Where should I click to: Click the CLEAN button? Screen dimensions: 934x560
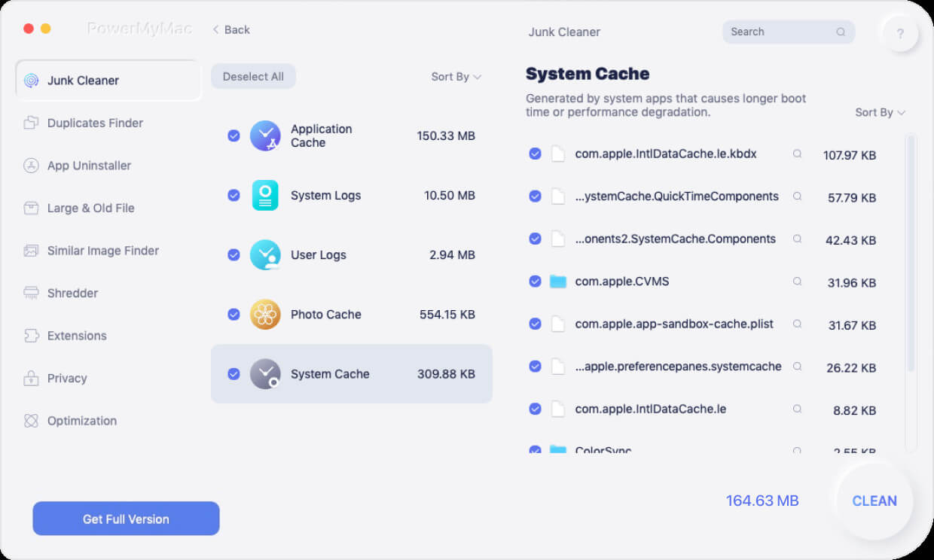(x=874, y=501)
